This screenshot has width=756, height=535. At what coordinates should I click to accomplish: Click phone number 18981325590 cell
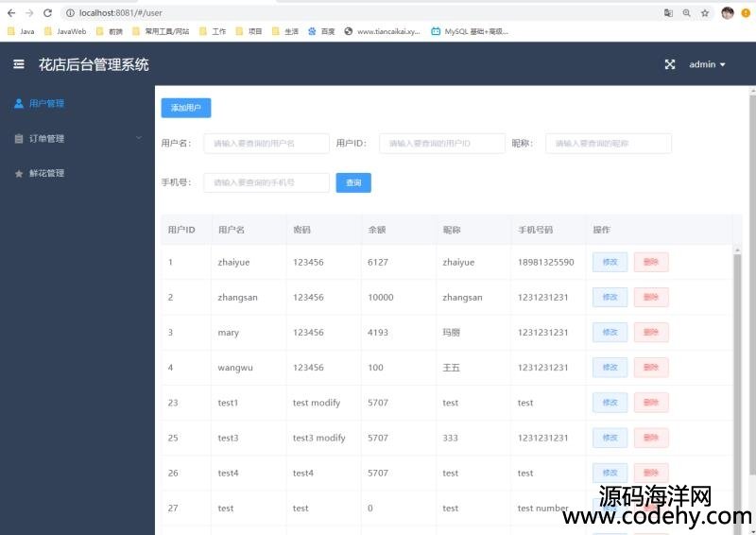coord(546,262)
